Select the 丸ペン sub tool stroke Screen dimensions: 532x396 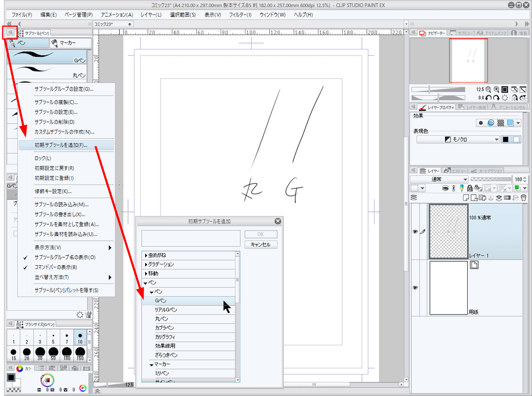coord(47,72)
